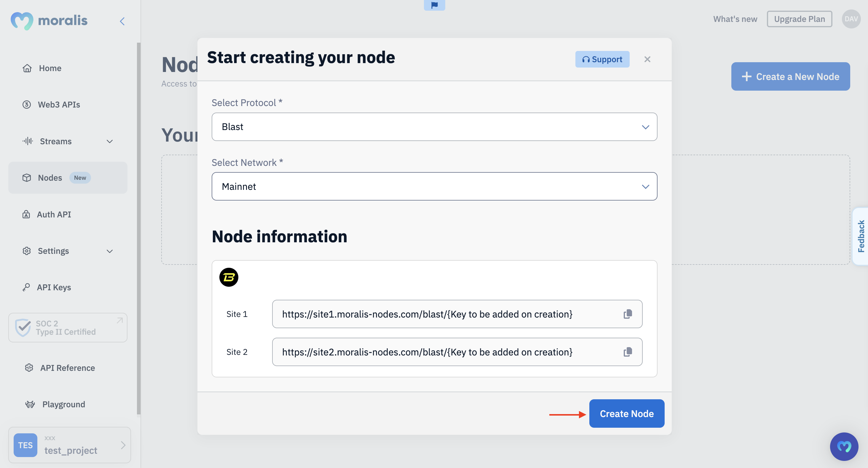Click the Blast protocol logo icon
Viewport: 868px width, 468px height.
click(229, 277)
